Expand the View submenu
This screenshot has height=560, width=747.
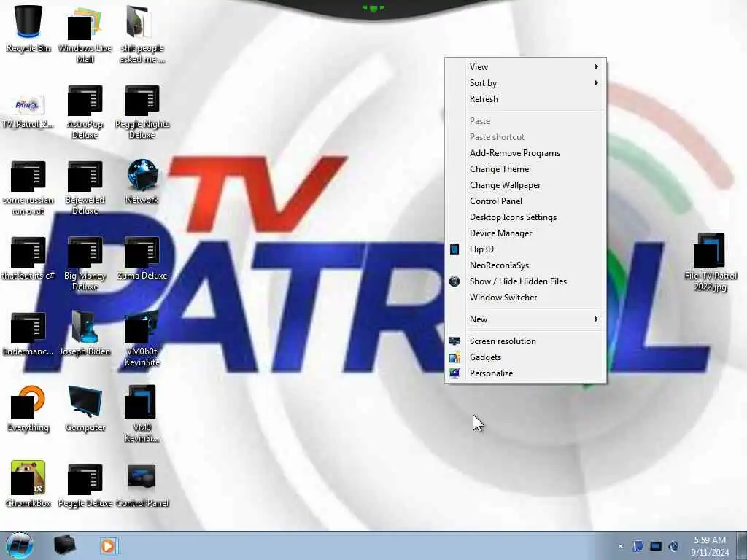[525, 66]
